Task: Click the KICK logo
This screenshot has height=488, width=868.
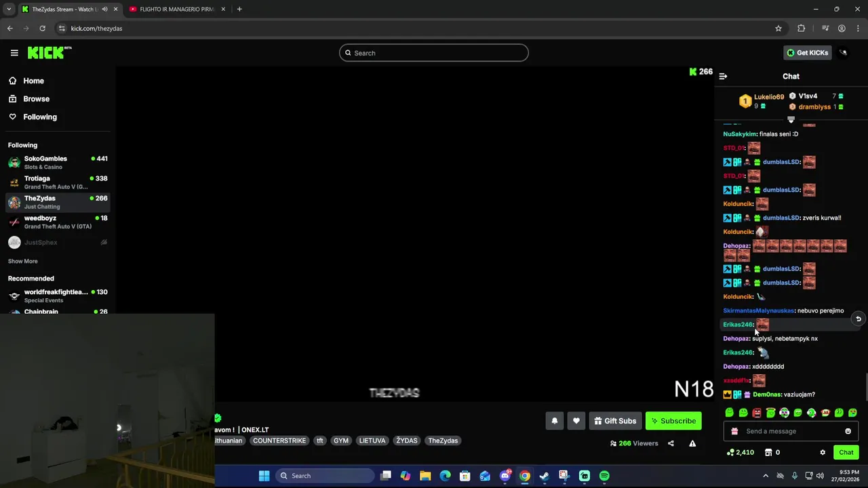Action: [x=49, y=53]
